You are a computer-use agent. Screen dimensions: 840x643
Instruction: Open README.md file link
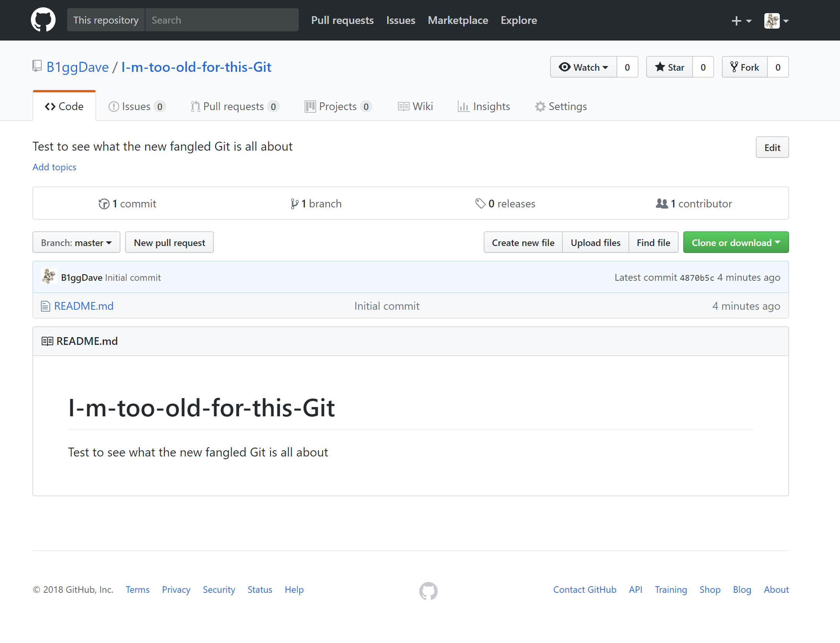[84, 306]
